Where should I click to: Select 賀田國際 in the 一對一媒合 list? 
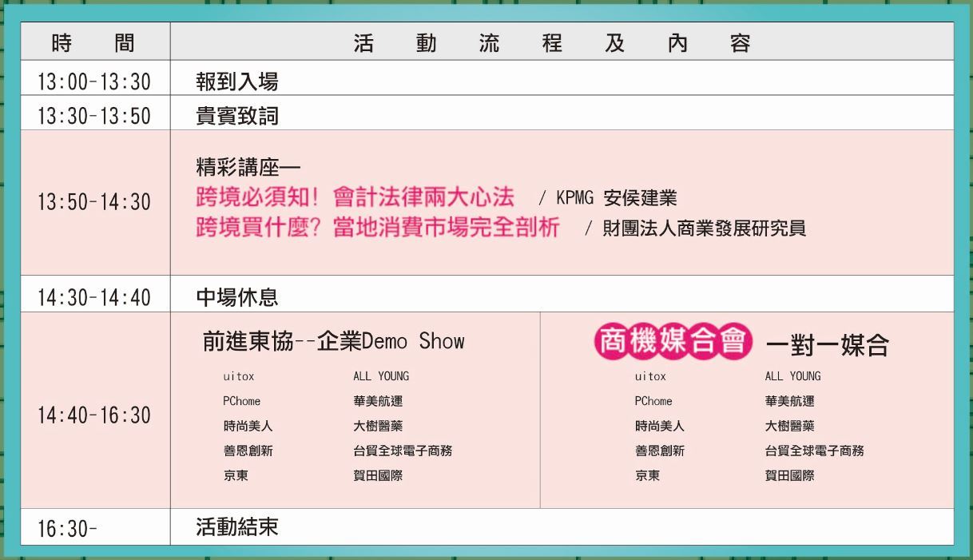[x=789, y=475]
